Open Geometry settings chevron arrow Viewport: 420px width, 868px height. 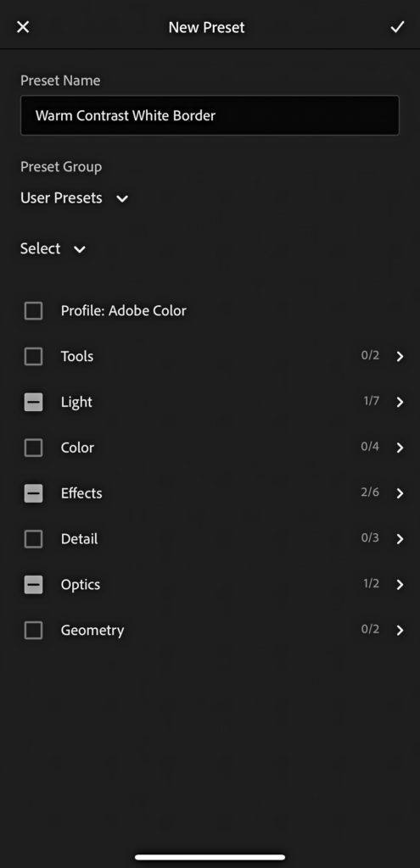pyautogui.click(x=400, y=631)
